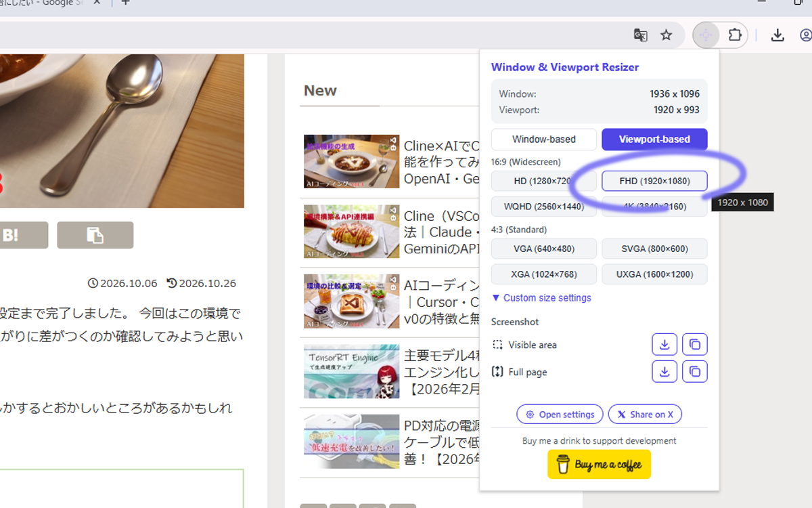Choose the HD (1280×720) preset
Image resolution: width=812 pixels, height=508 pixels.
coord(544,181)
